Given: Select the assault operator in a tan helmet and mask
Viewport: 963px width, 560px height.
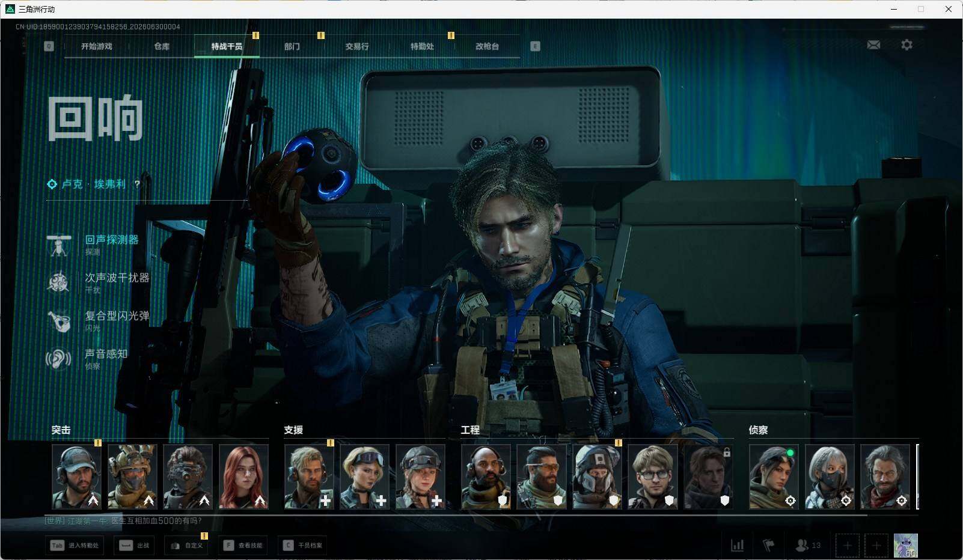Looking at the screenshot, I should [132, 476].
